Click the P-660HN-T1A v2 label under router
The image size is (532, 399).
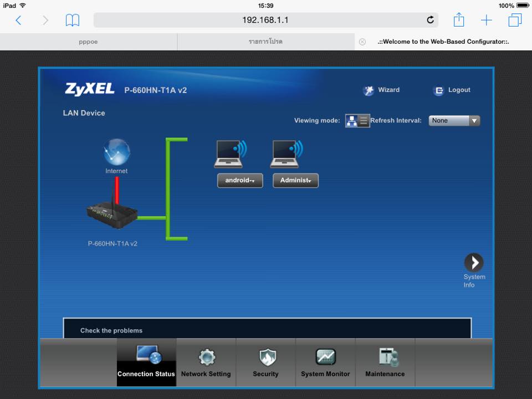pyautogui.click(x=112, y=244)
